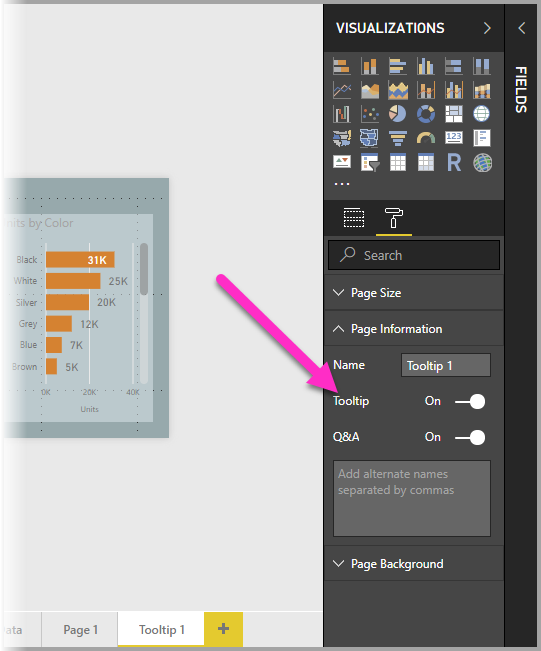Select the globe map visual

482,114
